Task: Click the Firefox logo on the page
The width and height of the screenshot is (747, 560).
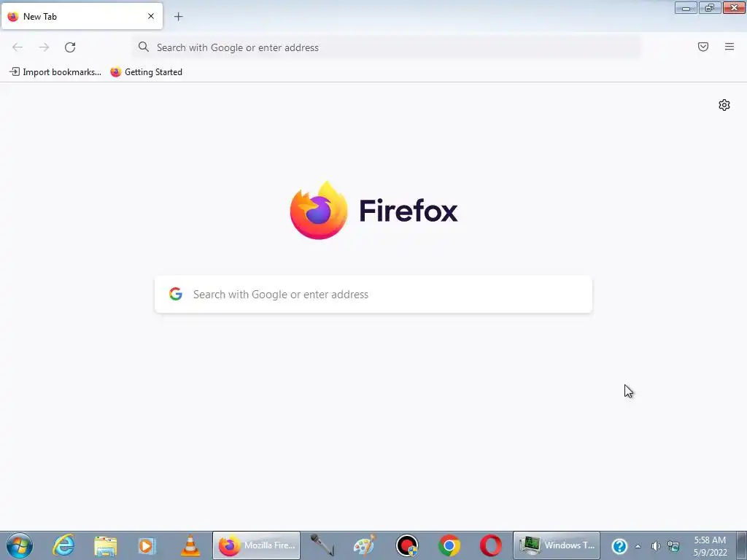Action: pyautogui.click(x=319, y=211)
